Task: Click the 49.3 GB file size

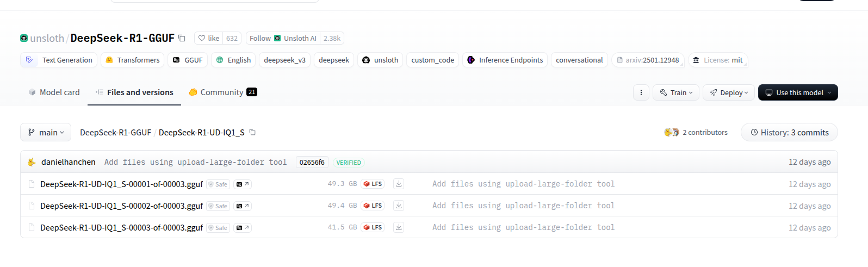Action: [x=342, y=184]
